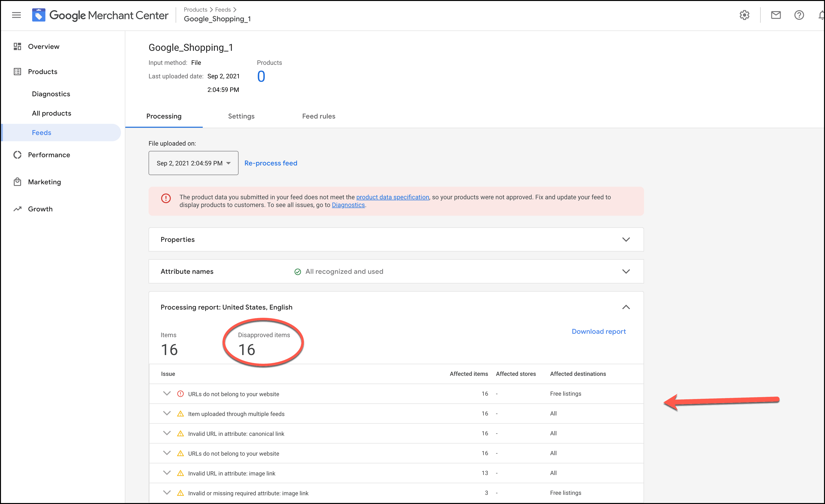
Task: Click the Products list icon in sidebar
Action: point(17,72)
